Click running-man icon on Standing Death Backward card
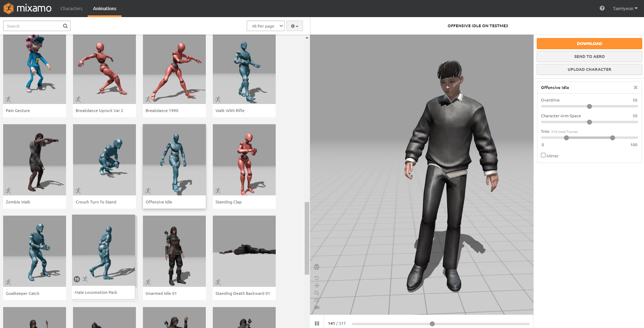 [x=218, y=282]
